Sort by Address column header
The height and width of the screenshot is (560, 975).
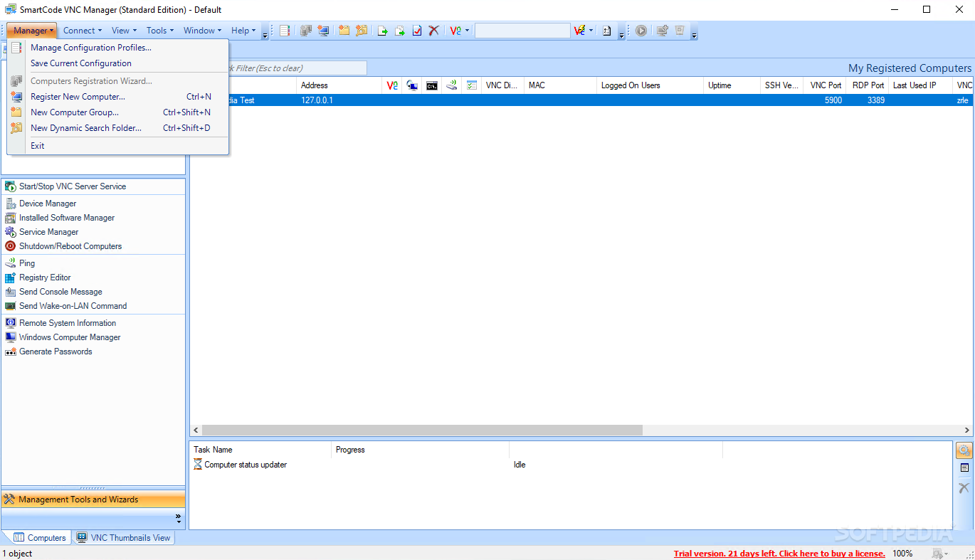coord(339,85)
